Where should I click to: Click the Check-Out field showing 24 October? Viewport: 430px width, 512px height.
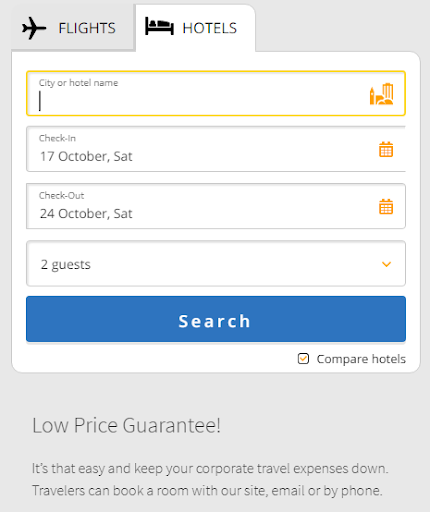[x=216, y=206]
